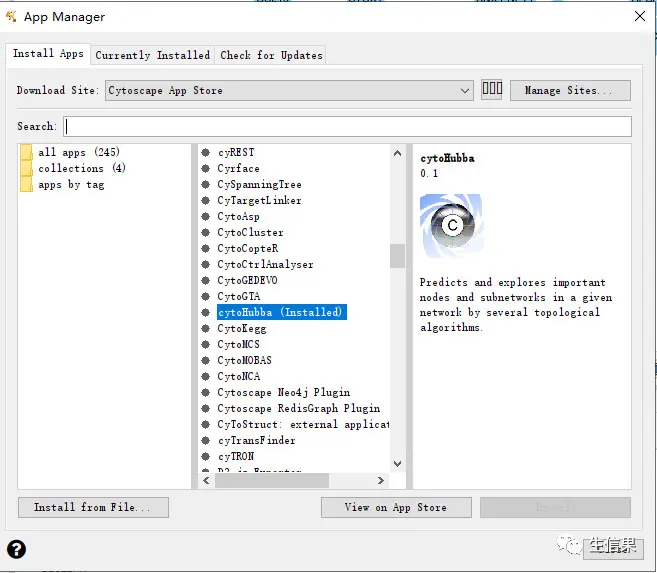Open the Check for Updates tab
This screenshot has width=657, height=573.
271,55
